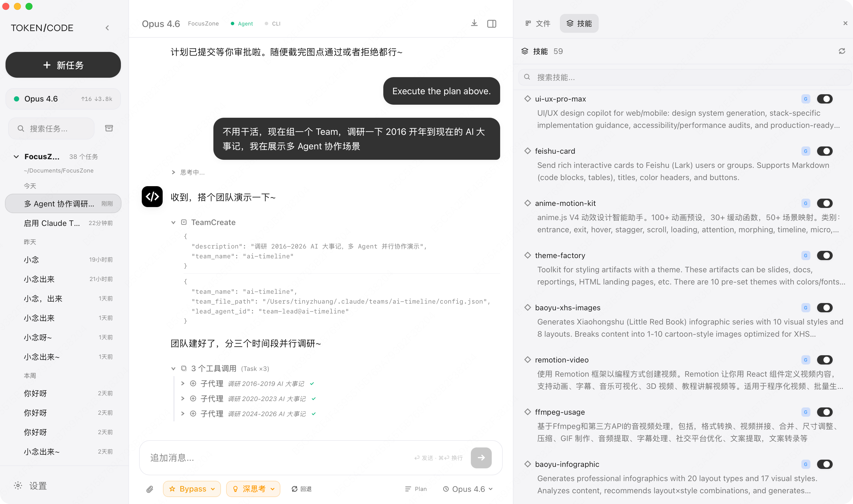Screen dimensions: 853x504
Task: Open the Bypass permission dropdown
Action: click(x=192, y=489)
